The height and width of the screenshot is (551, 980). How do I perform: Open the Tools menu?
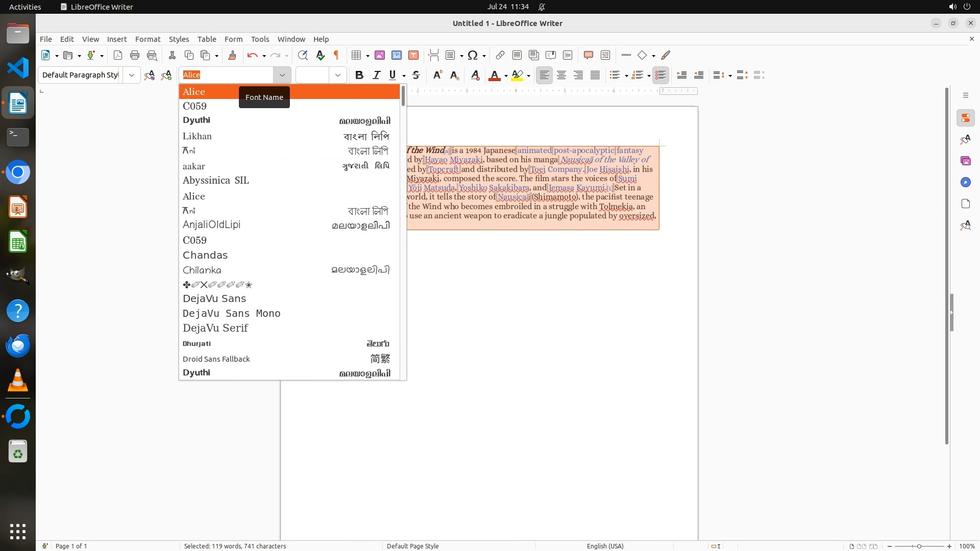[260, 39]
